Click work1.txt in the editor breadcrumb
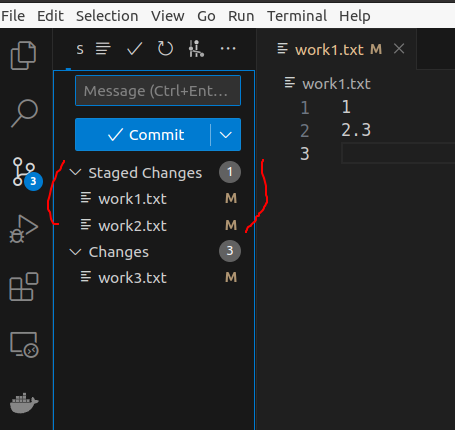Image resolution: width=455 pixels, height=430 pixels. [x=336, y=83]
